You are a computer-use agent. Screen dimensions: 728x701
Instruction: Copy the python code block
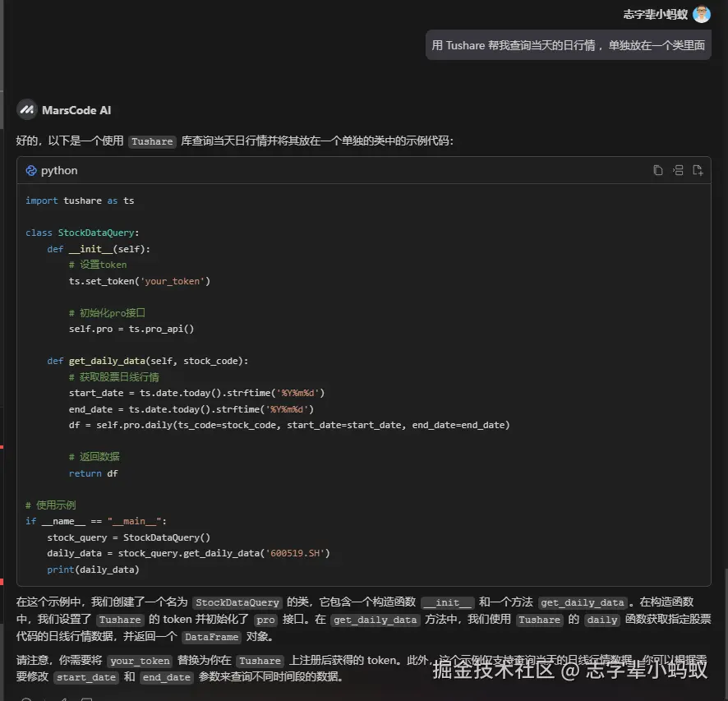[x=657, y=170]
